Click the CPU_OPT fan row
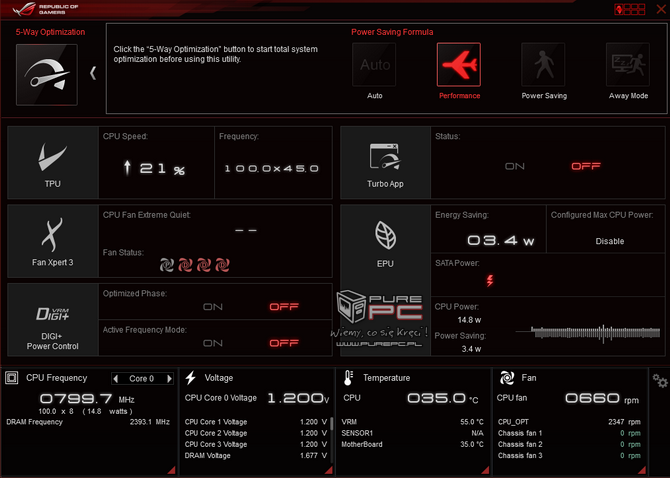This screenshot has height=478, width=670. 569,422
